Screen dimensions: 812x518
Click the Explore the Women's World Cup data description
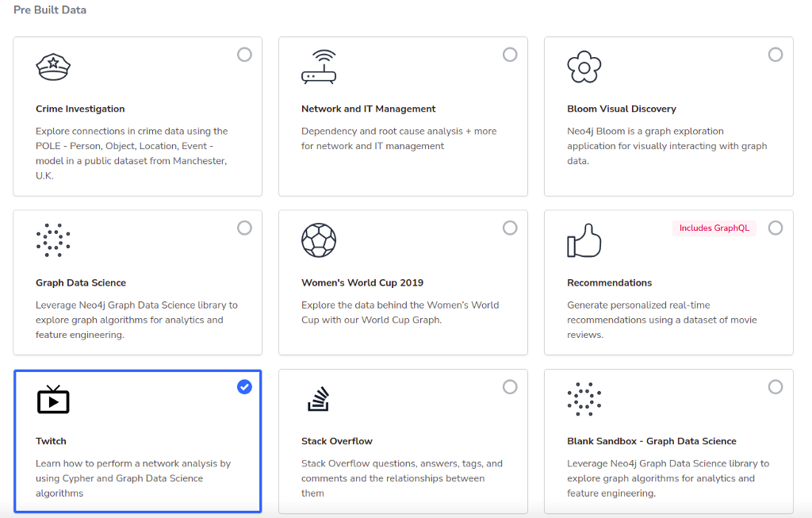tap(400, 313)
